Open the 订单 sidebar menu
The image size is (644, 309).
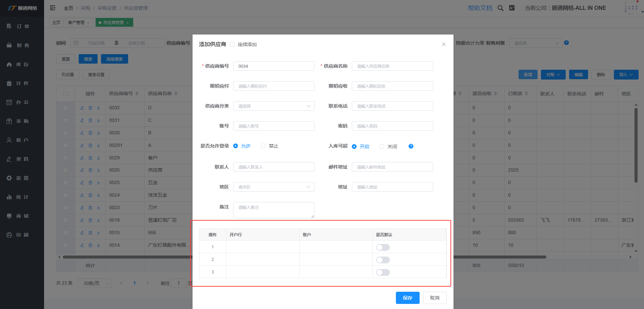(x=22, y=26)
